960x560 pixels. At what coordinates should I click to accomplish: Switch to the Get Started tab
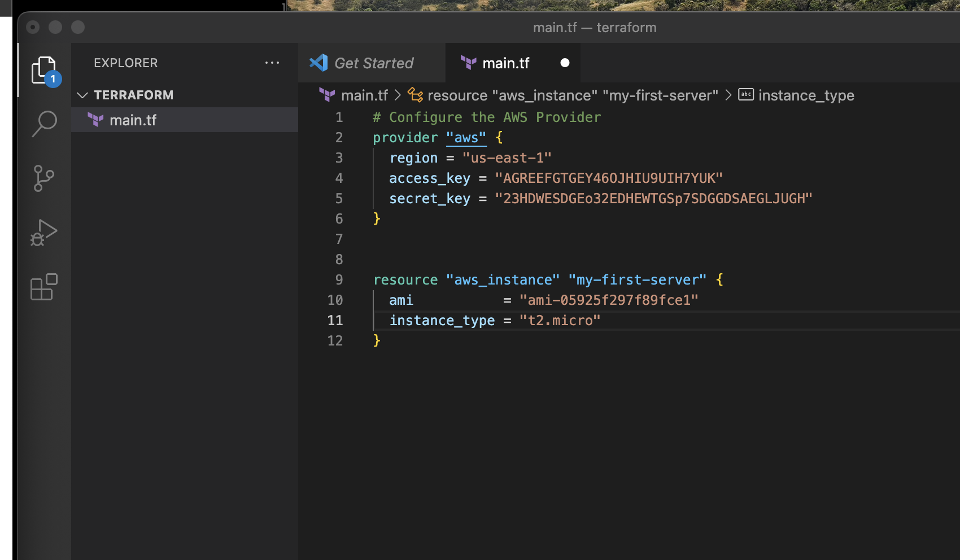[x=373, y=63]
